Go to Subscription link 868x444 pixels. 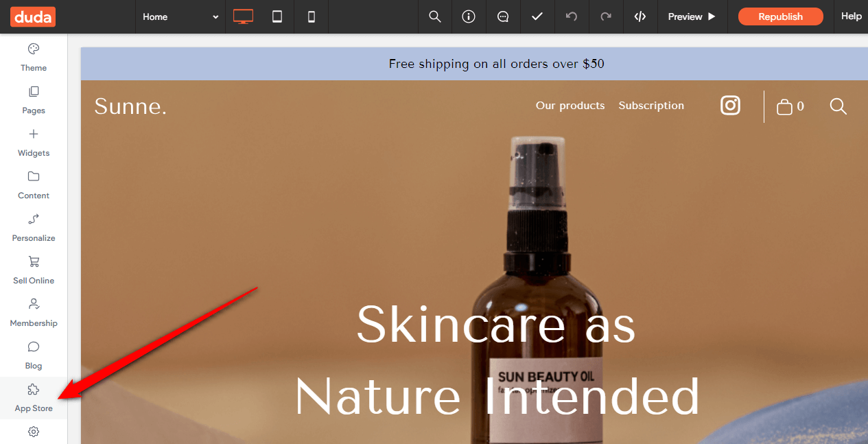tap(651, 106)
